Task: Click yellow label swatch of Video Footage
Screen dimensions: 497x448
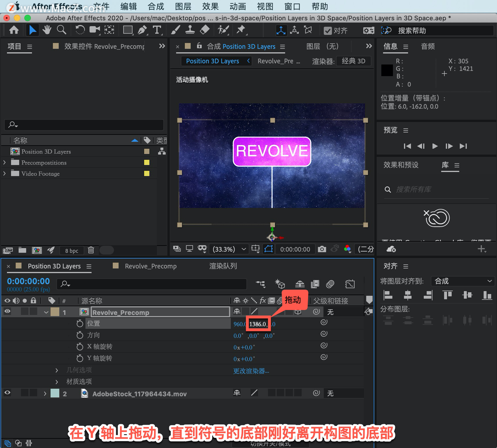Action: pos(147,173)
